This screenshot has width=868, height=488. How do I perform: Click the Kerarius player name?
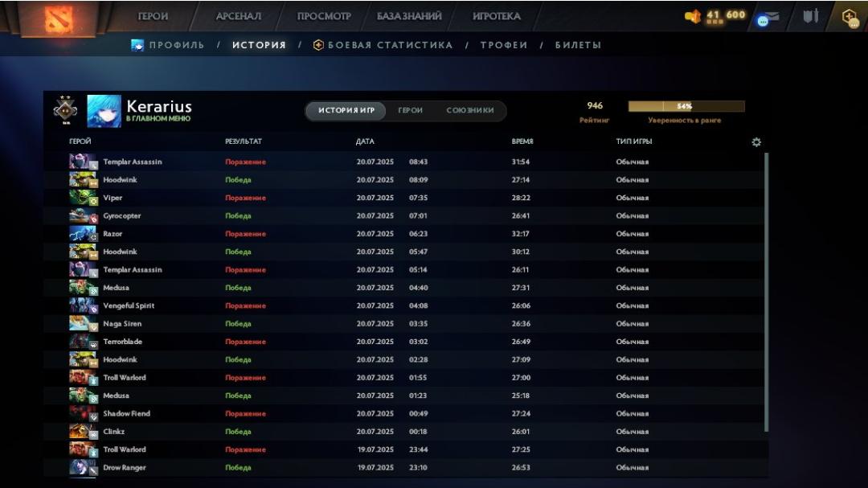[159, 106]
